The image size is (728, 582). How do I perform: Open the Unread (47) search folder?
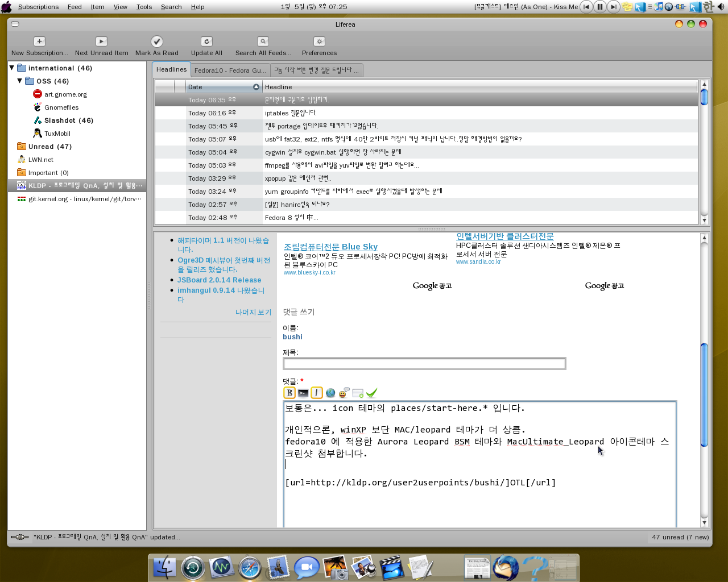[x=44, y=147]
